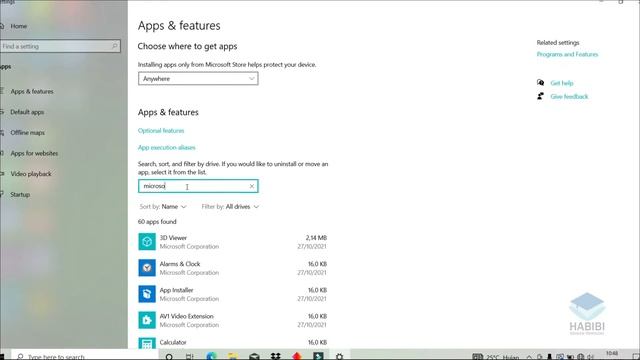640x360 pixels.
Task: Click the 60 apps found text
Action: [x=157, y=222]
